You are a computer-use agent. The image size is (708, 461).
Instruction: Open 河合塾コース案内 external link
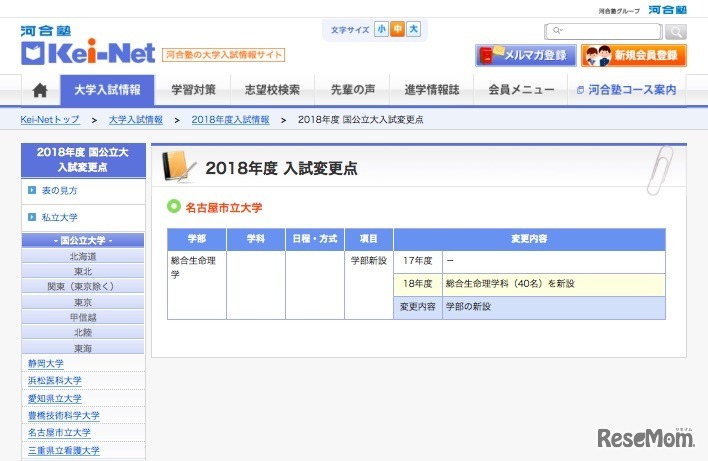pos(627,90)
